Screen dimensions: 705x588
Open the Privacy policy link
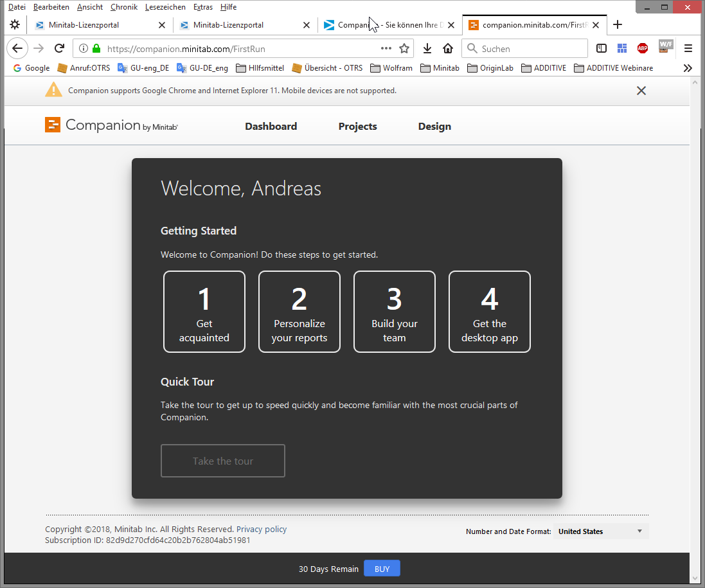coord(262,529)
